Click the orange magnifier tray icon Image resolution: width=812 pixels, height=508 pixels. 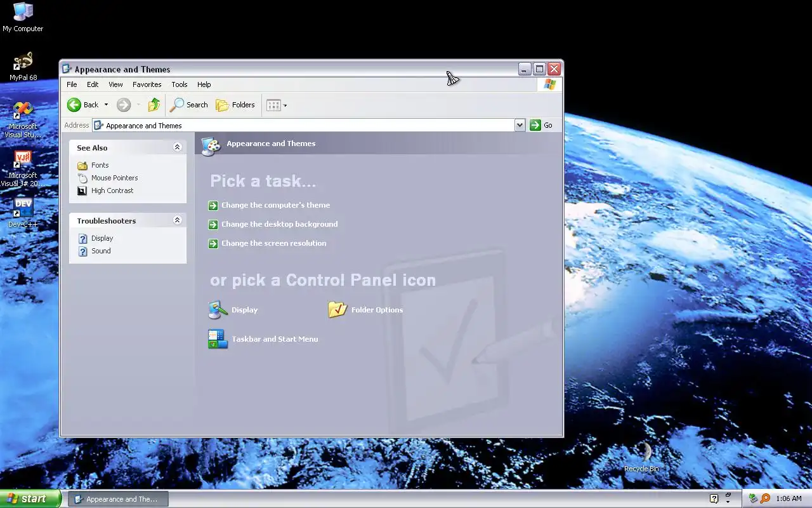[x=765, y=498]
